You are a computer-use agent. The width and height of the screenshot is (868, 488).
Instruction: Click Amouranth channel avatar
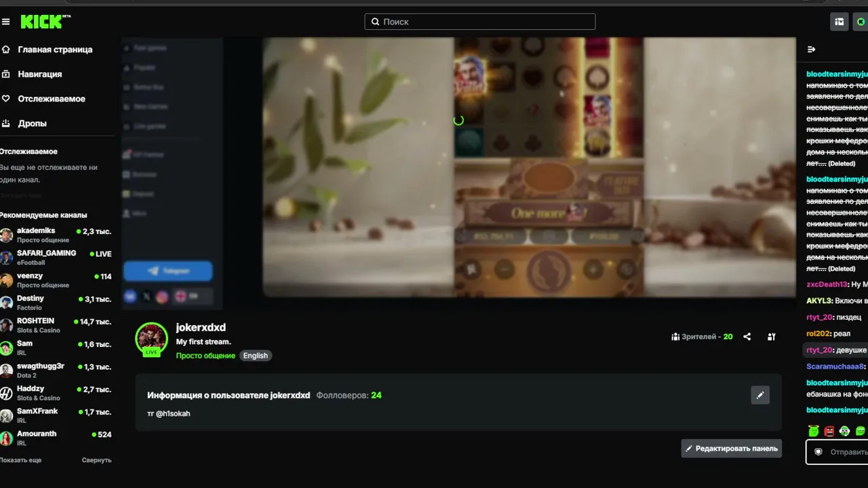6,439
